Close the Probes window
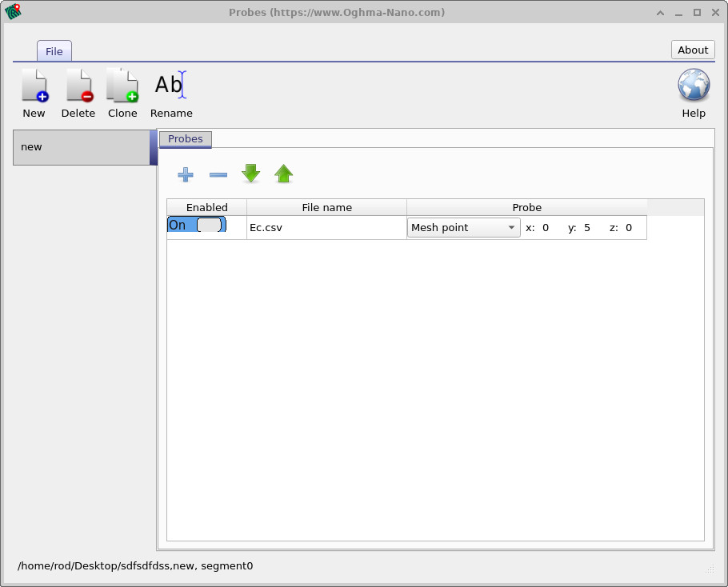The image size is (728, 587). [715, 13]
